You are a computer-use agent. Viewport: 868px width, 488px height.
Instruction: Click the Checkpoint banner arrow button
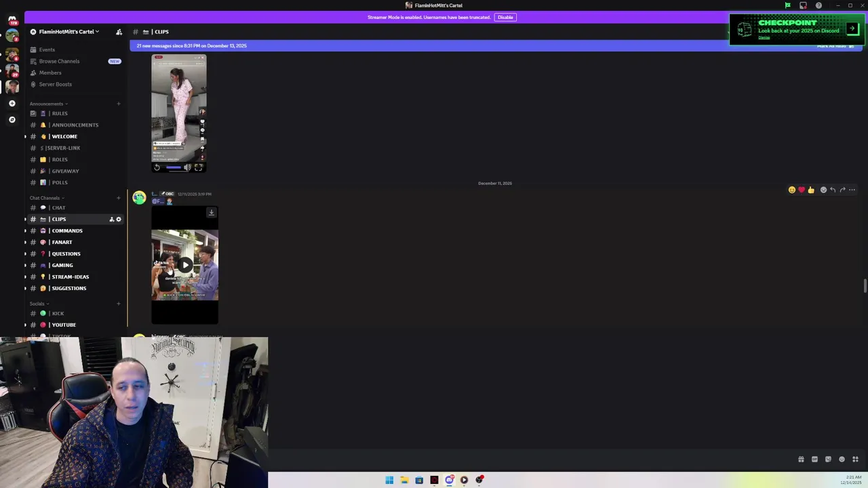(852, 29)
